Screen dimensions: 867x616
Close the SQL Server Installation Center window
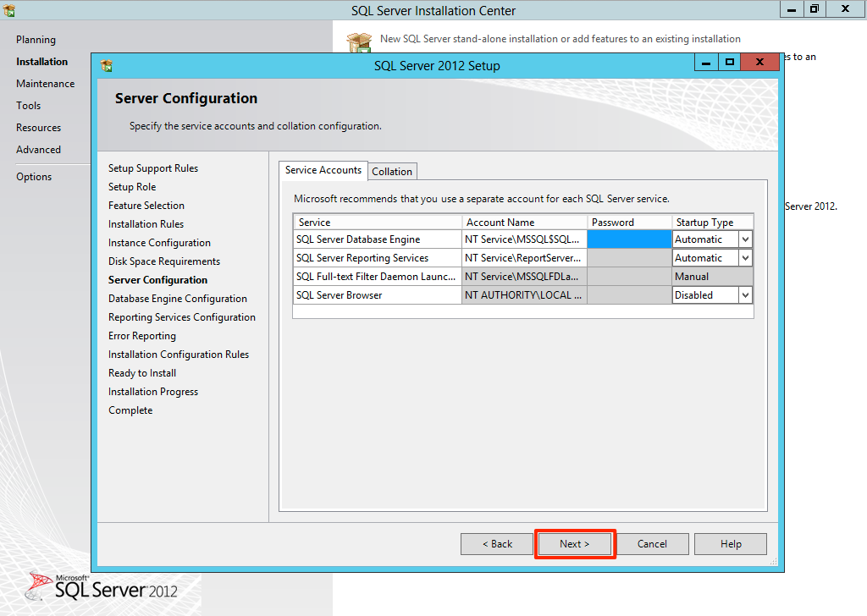pyautogui.click(x=845, y=9)
